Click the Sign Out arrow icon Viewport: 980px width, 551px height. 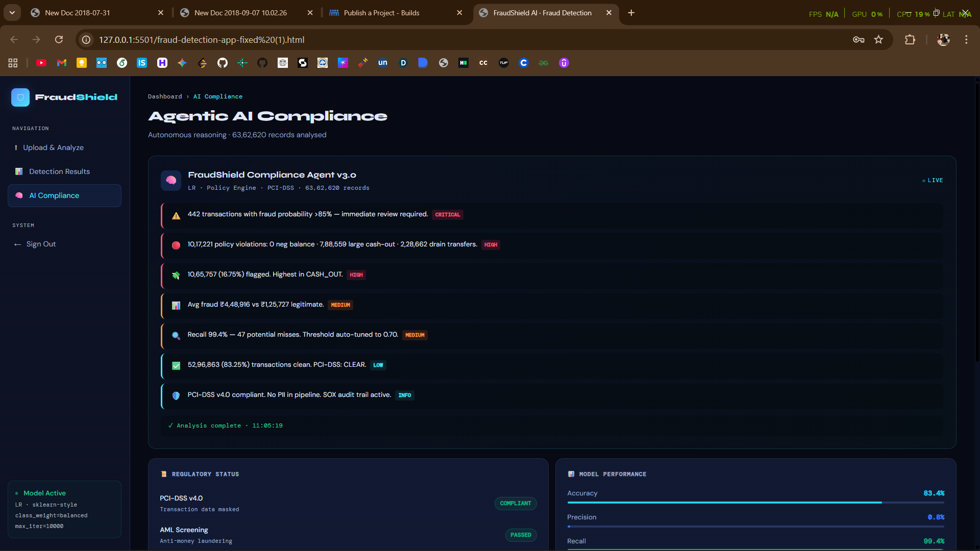[x=17, y=244]
